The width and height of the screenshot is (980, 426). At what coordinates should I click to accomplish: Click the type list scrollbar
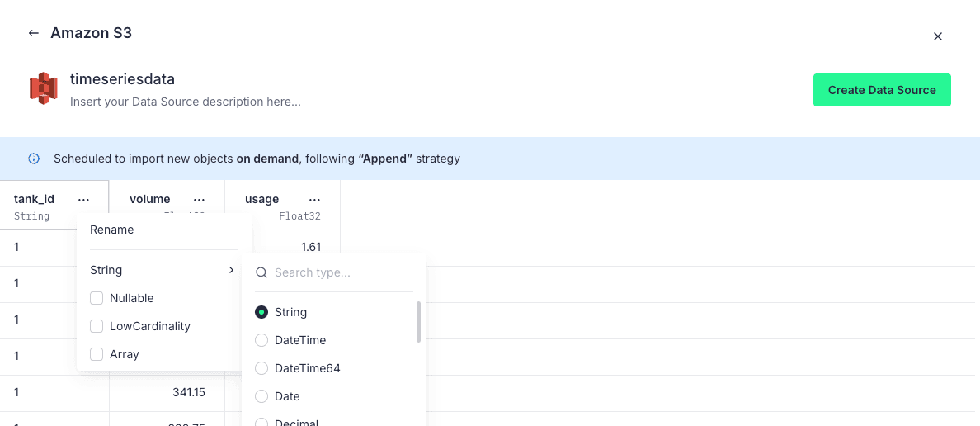point(418,321)
